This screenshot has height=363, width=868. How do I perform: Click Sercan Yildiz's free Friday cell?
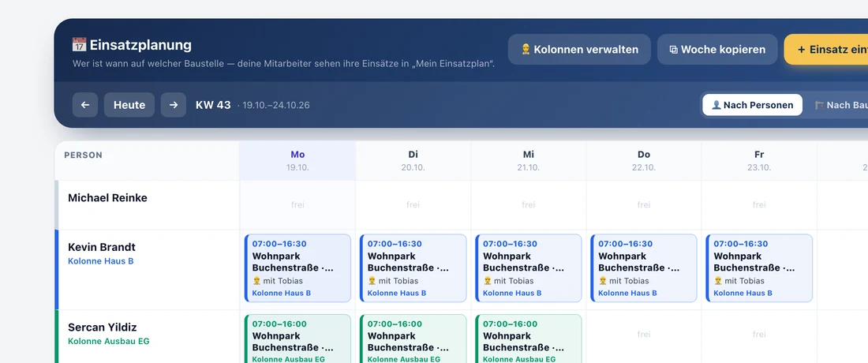[x=759, y=335]
